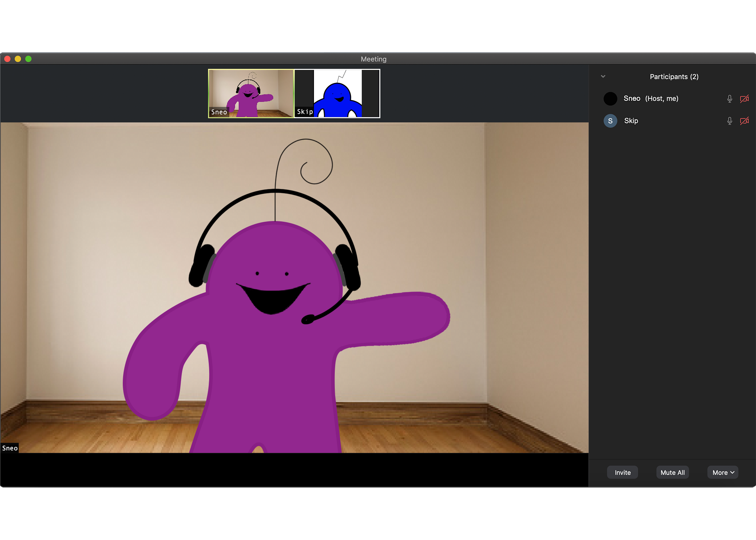The height and width of the screenshot is (540, 756).
Task: Select Sneo's video thumbnail at top
Action: point(251,93)
